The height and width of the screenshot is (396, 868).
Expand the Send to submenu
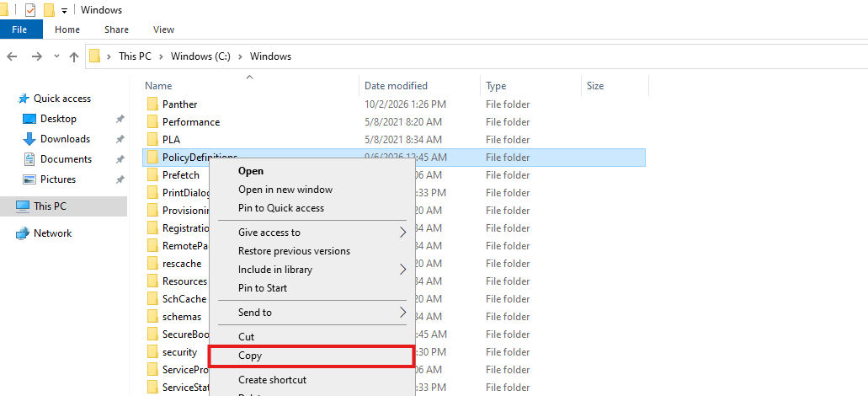(312, 313)
